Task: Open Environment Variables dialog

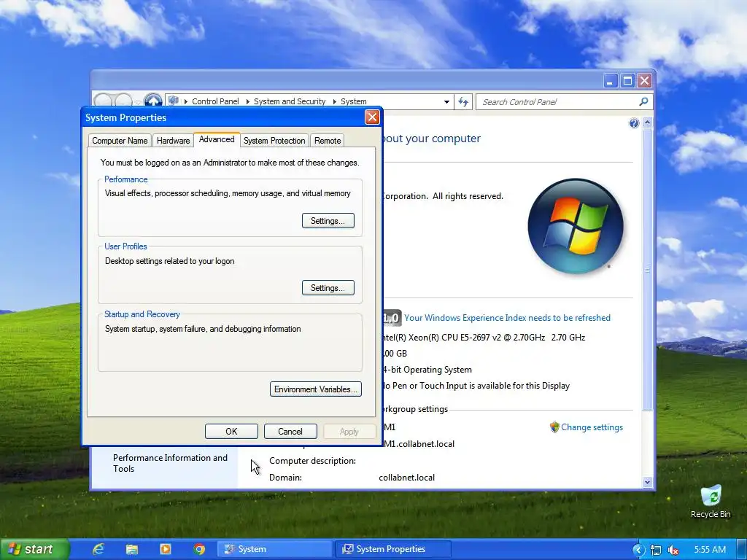Action: pos(315,389)
